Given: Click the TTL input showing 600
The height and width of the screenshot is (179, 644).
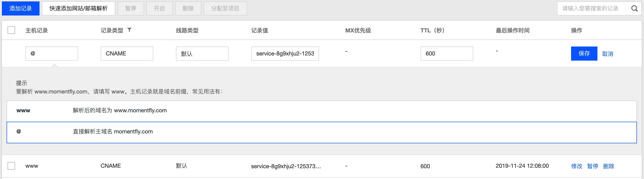Looking at the screenshot, I should coord(447,54).
